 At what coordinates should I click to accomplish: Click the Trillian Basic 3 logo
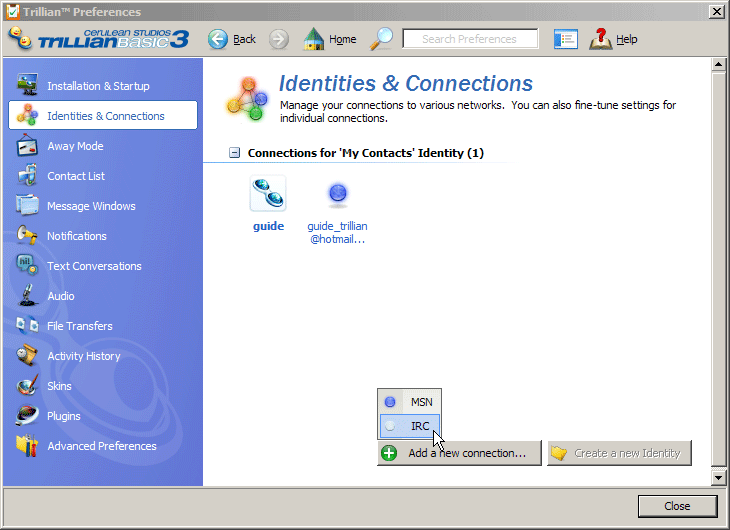click(99, 39)
